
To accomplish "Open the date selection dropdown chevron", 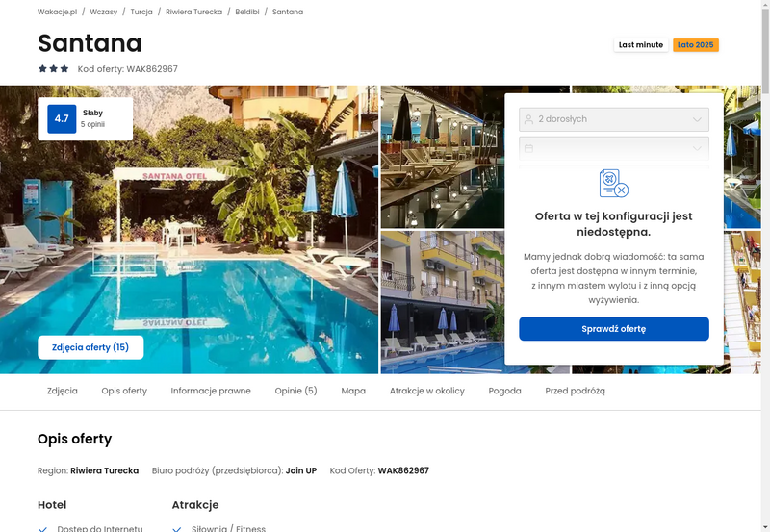I will (697, 148).
